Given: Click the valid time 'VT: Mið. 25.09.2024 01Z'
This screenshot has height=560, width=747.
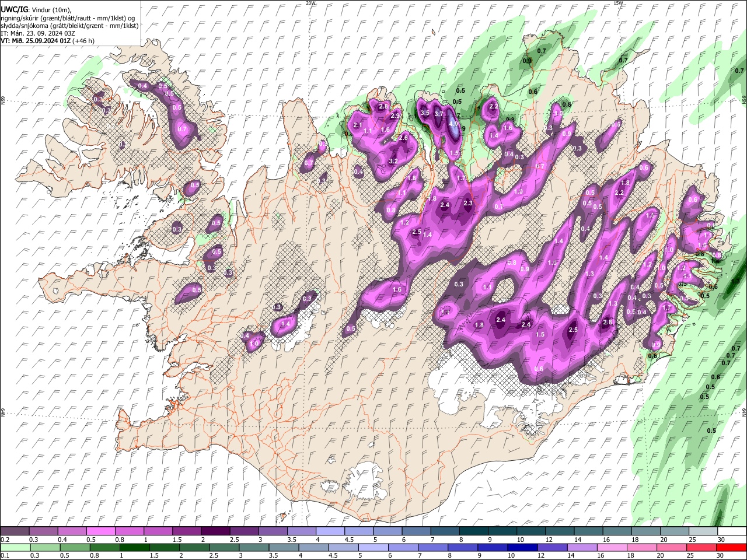Looking at the screenshot, I should [35, 41].
